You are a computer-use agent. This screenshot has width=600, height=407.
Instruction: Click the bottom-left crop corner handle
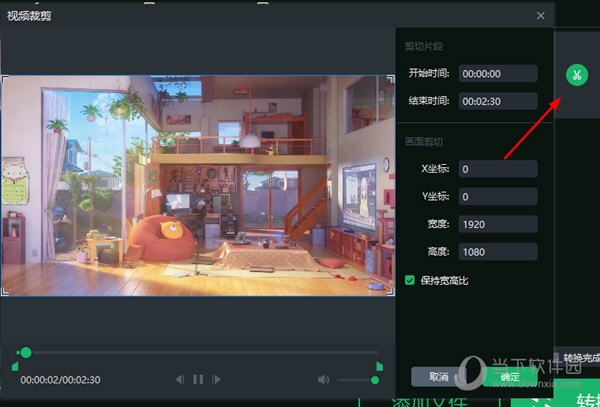tap(5, 291)
